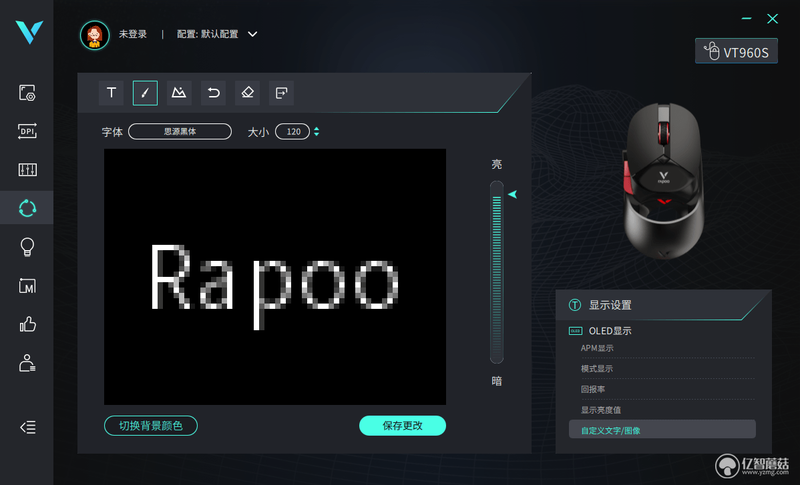
Task: Select the image insert tool
Action: 179,93
